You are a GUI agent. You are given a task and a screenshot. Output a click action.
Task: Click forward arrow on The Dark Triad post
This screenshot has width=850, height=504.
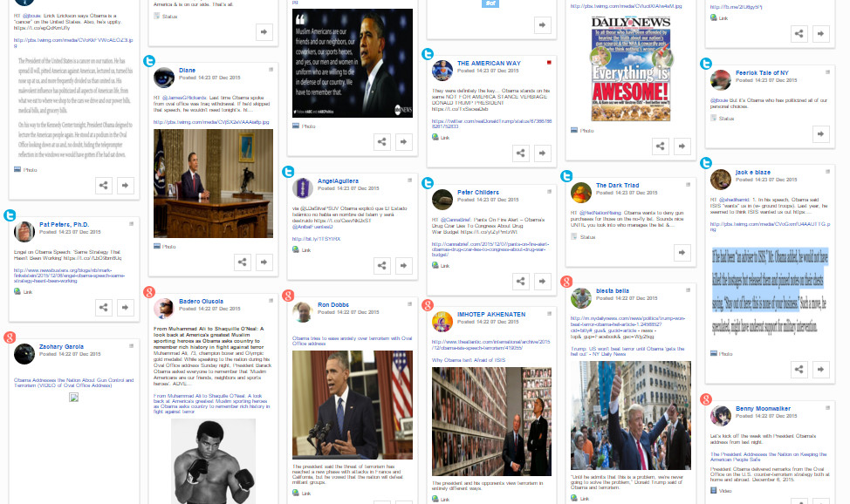682,252
